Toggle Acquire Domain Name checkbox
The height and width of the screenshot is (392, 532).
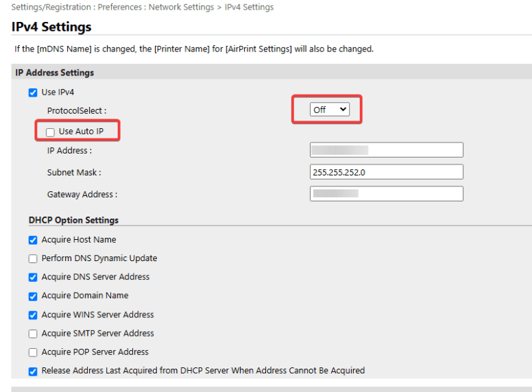pyautogui.click(x=33, y=296)
